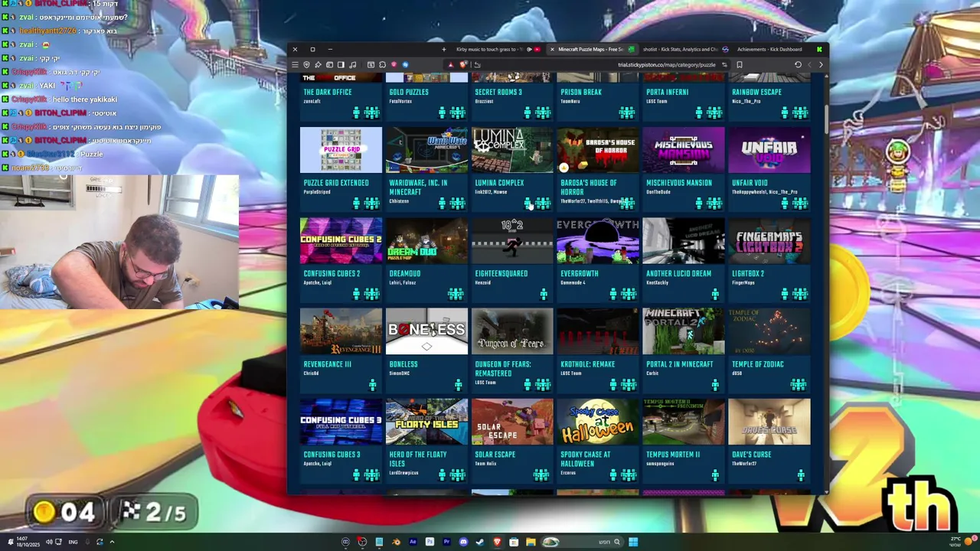The image size is (980, 551).
Task: Click the single-player icon on Boneless
Action: coord(458,384)
